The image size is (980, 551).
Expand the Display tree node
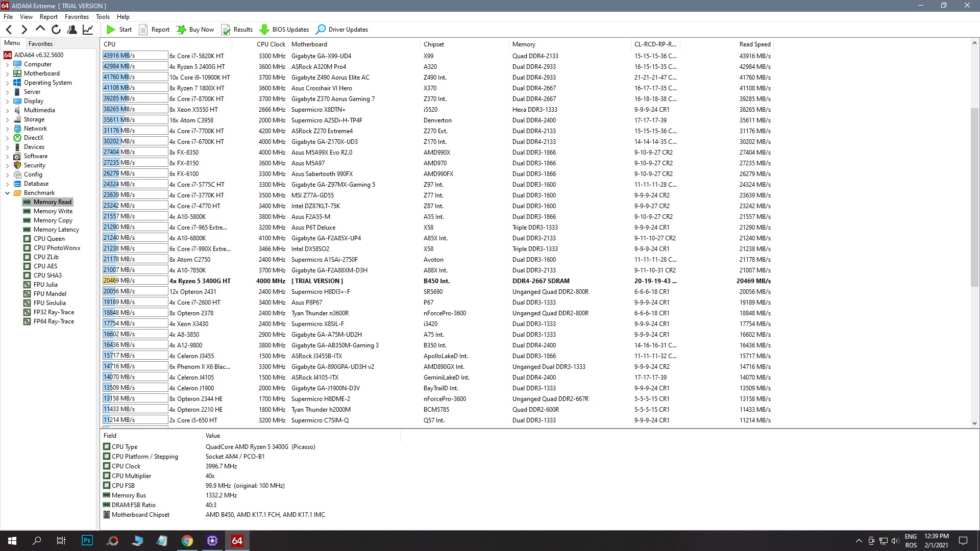pyautogui.click(x=7, y=102)
